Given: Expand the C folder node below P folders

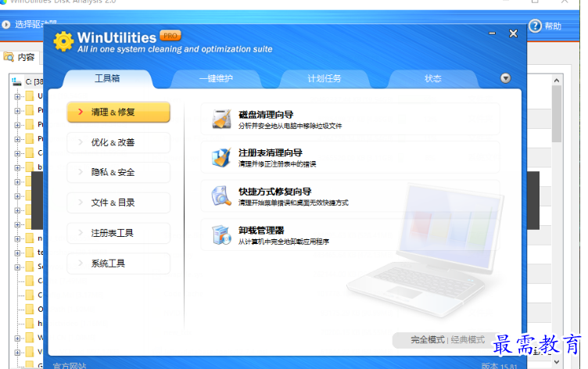Looking at the screenshot, I should [17, 153].
